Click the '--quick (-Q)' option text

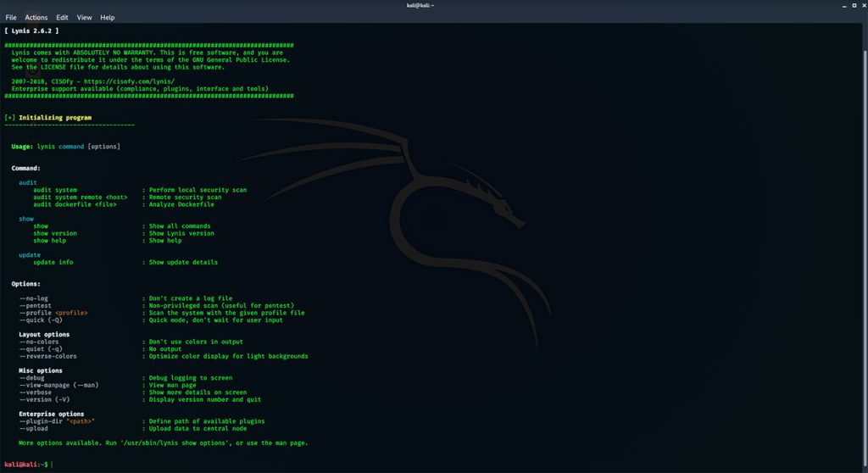[41, 320]
